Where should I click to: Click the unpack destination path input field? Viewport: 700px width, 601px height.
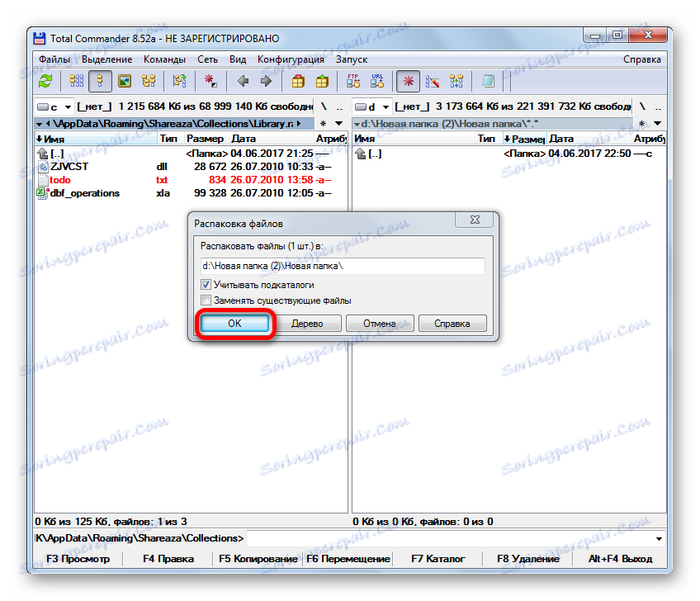(x=343, y=266)
